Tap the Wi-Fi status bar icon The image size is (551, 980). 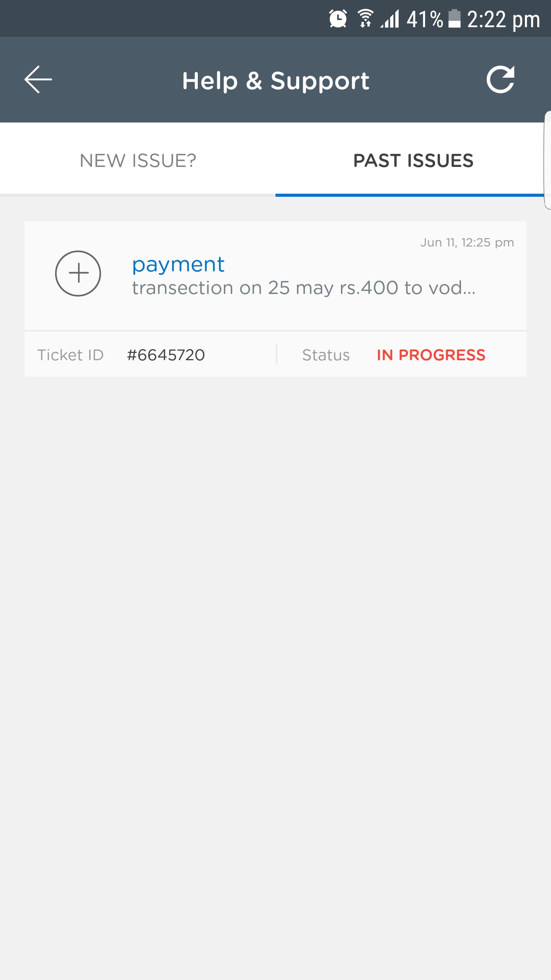click(365, 18)
